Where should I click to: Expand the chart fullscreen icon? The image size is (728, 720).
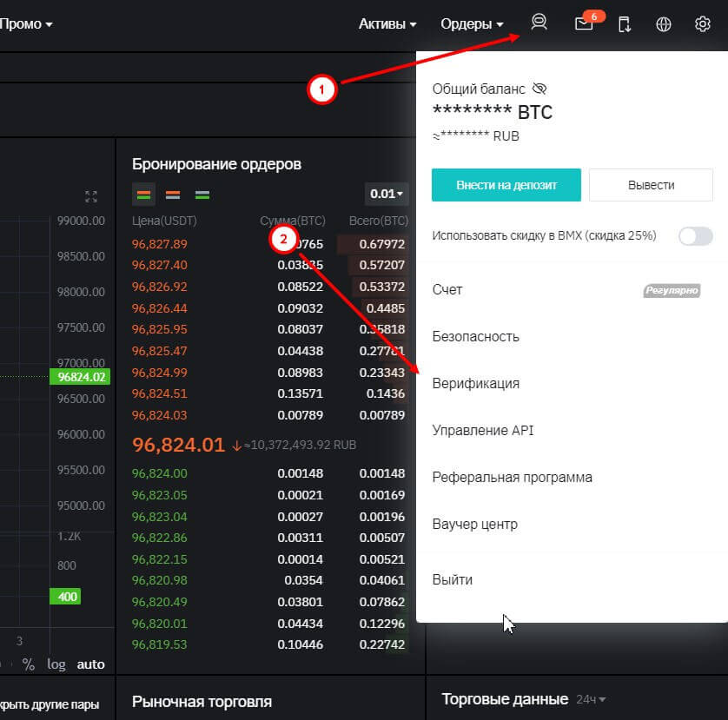point(91,196)
